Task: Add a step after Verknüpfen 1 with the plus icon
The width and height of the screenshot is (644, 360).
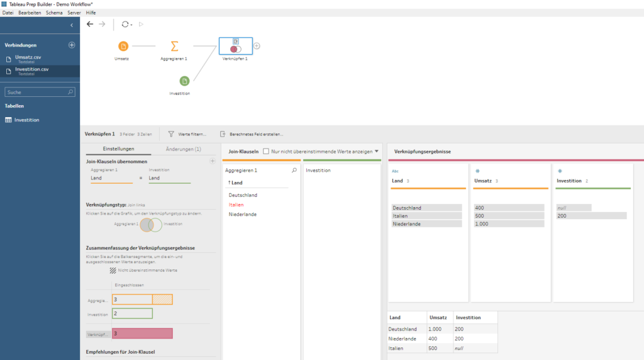Action: (257, 46)
